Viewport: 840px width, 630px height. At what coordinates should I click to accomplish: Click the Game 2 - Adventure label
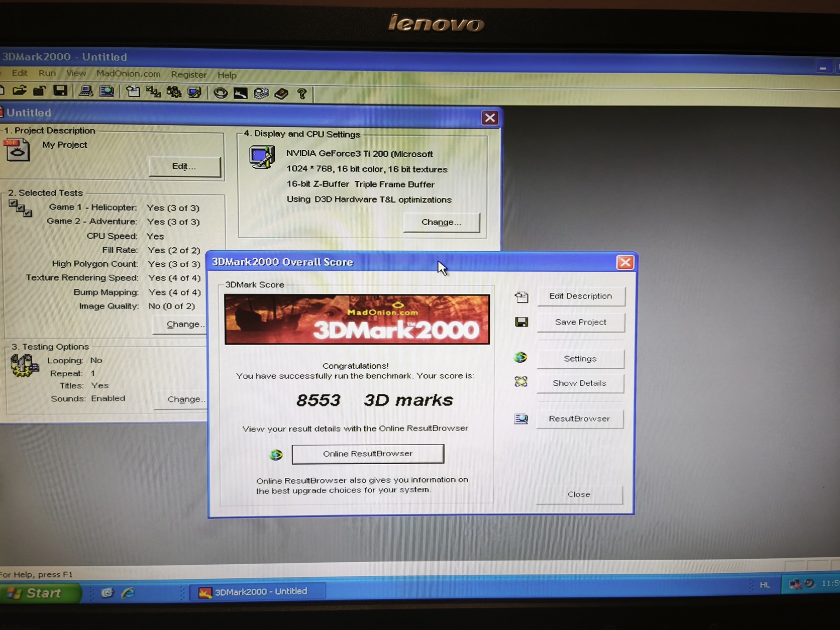[92, 221]
